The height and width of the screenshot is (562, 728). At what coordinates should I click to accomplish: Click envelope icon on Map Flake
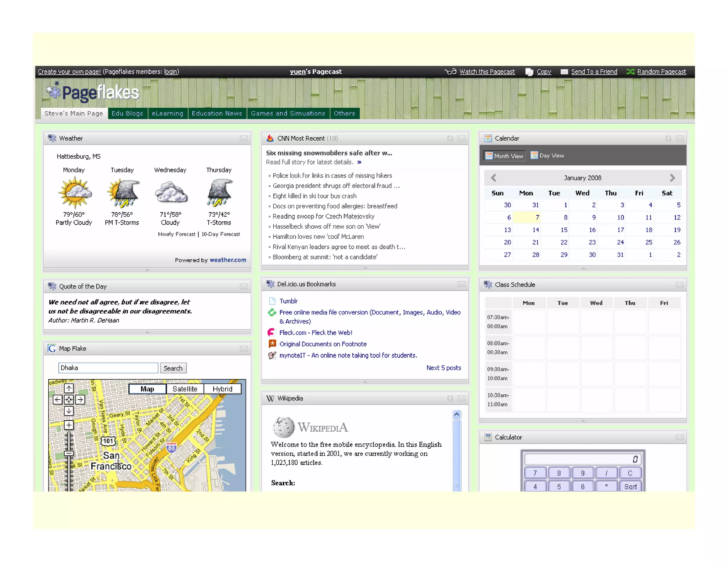pos(244,348)
